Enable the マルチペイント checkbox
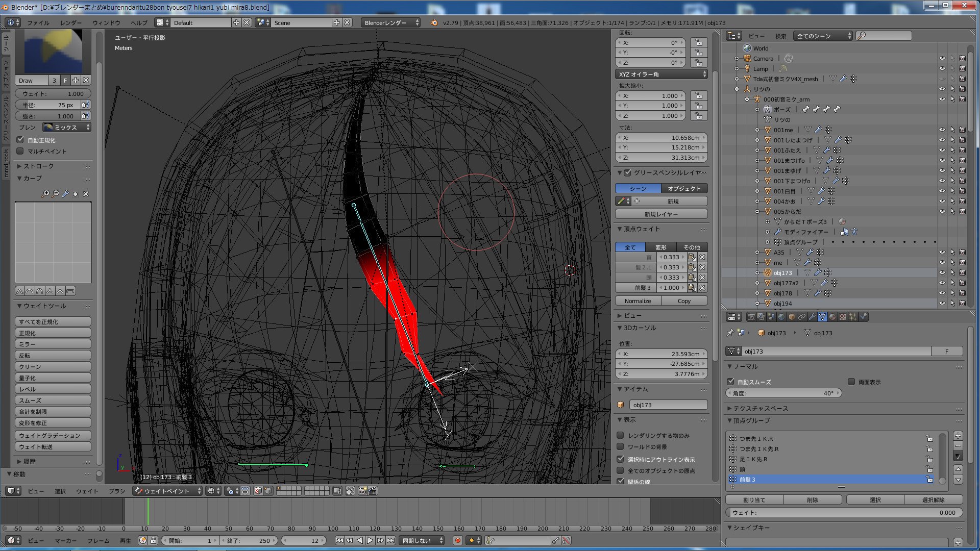This screenshot has width=980, height=551. (20, 151)
